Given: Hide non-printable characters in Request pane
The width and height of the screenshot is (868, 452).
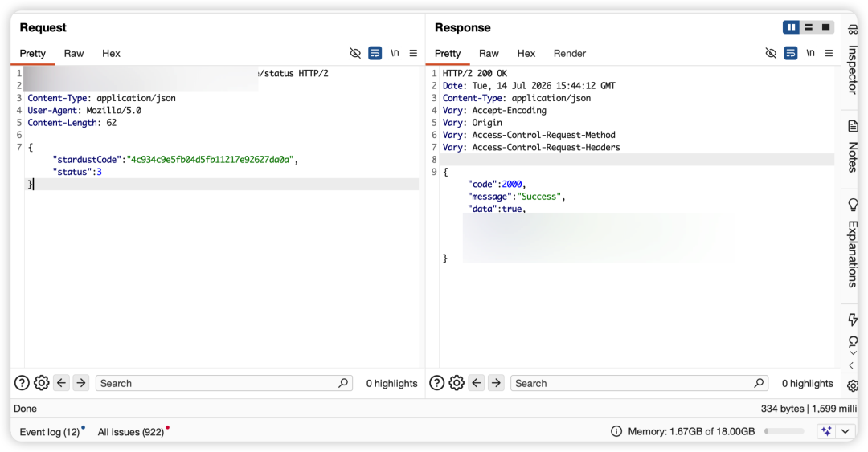Looking at the screenshot, I should click(x=355, y=53).
